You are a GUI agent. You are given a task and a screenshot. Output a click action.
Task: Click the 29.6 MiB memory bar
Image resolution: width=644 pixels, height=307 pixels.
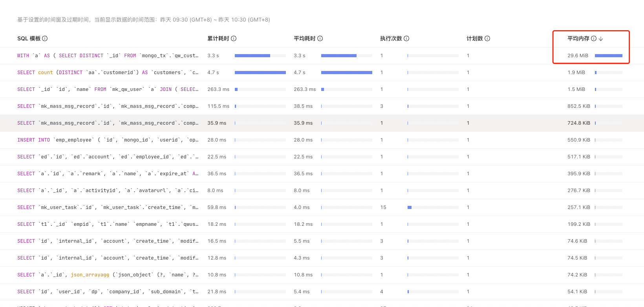pos(608,56)
